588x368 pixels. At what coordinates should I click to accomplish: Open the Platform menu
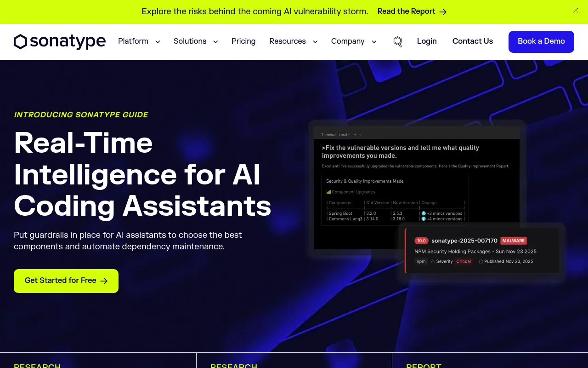click(x=133, y=41)
